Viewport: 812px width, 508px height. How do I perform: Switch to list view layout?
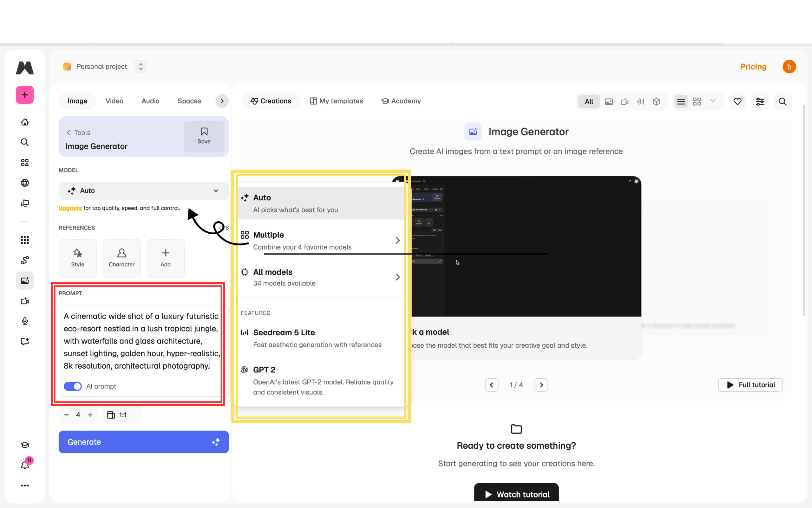click(x=681, y=102)
